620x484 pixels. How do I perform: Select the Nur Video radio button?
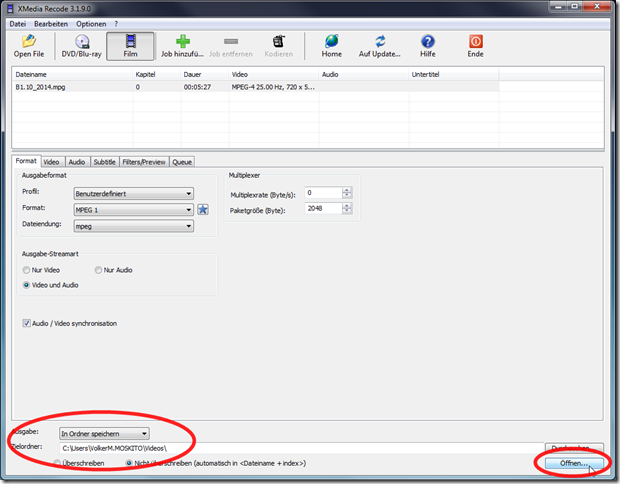tap(27, 270)
